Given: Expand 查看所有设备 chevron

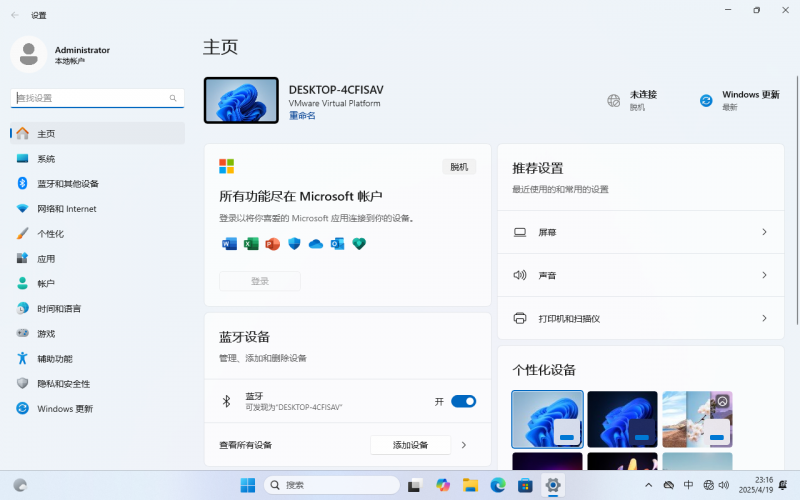Looking at the screenshot, I should click(464, 445).
